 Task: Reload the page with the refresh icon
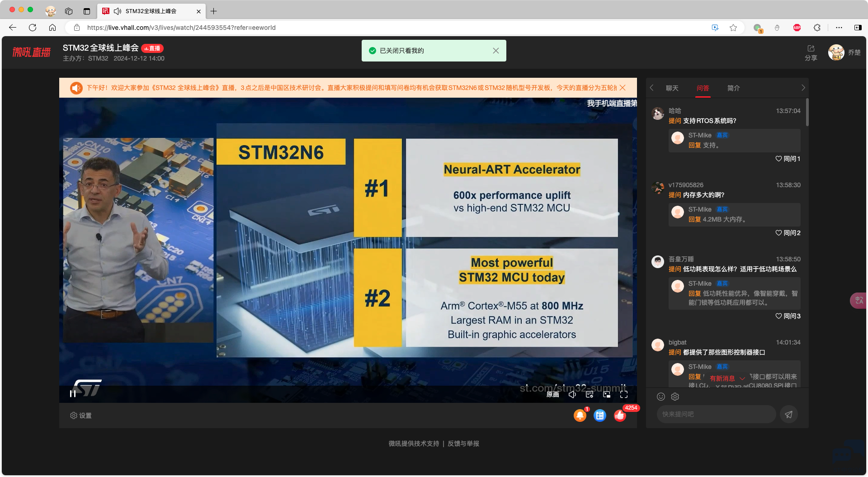33,28
